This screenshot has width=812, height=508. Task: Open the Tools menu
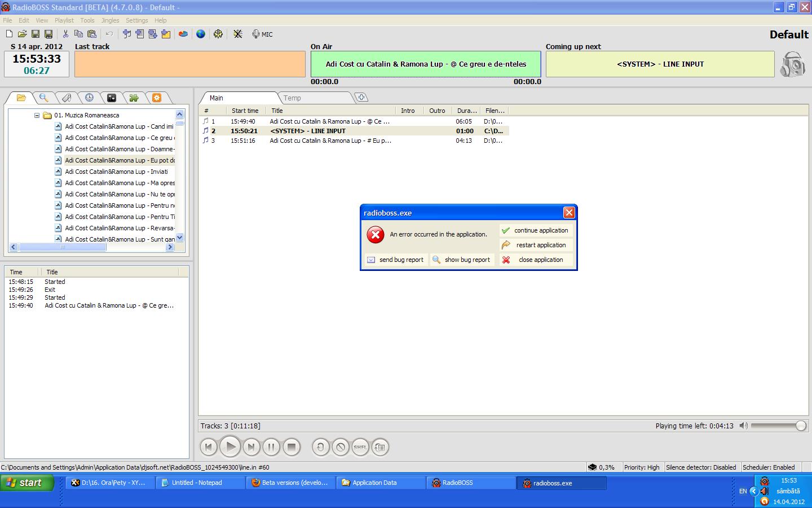(x=87, y=20)
